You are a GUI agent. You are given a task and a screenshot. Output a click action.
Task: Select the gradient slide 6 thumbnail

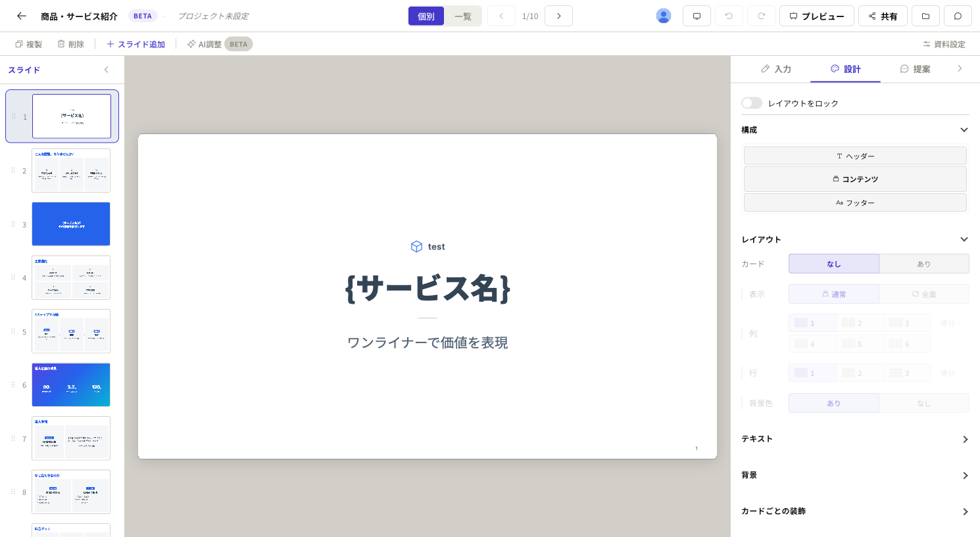pos(71,385)
